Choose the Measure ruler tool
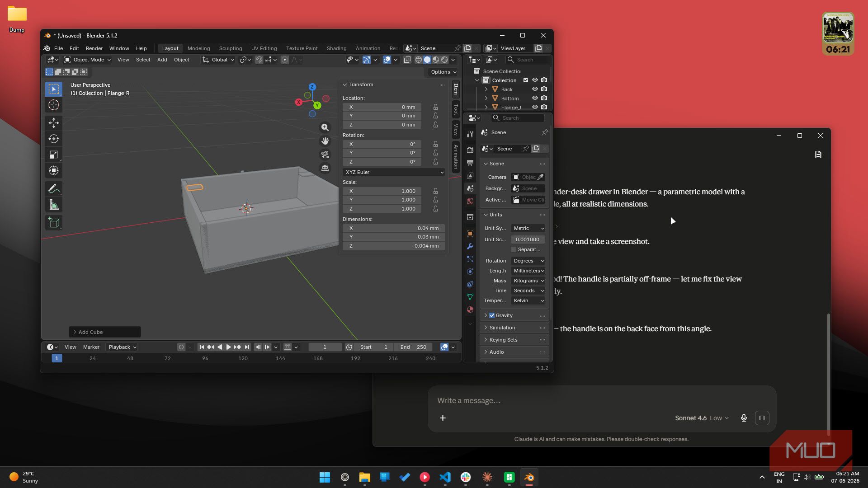This screenshot has width=868, height=488. pyautogui.click(x=54, y=205)
